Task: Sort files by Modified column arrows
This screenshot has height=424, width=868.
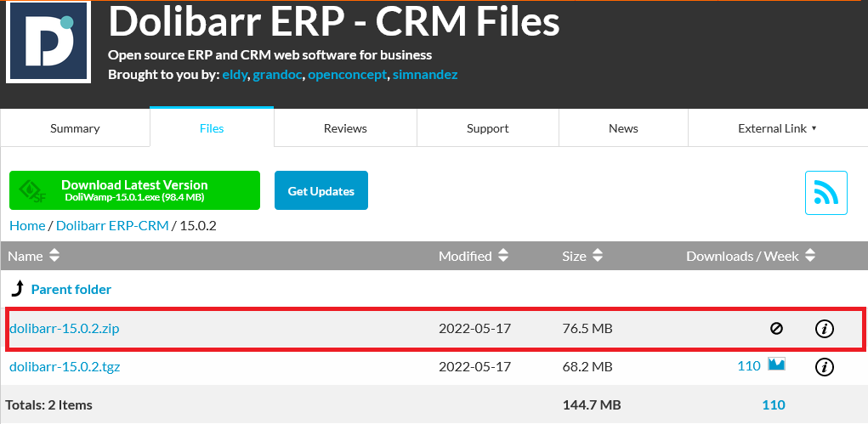Action: click(502, 256)
